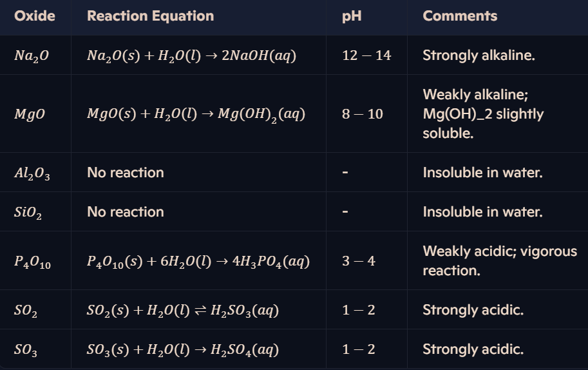The width and height of the screenshot is (588, 370).
Task: Click the Reaction Equation column header
Action: (x=150, y=16)
